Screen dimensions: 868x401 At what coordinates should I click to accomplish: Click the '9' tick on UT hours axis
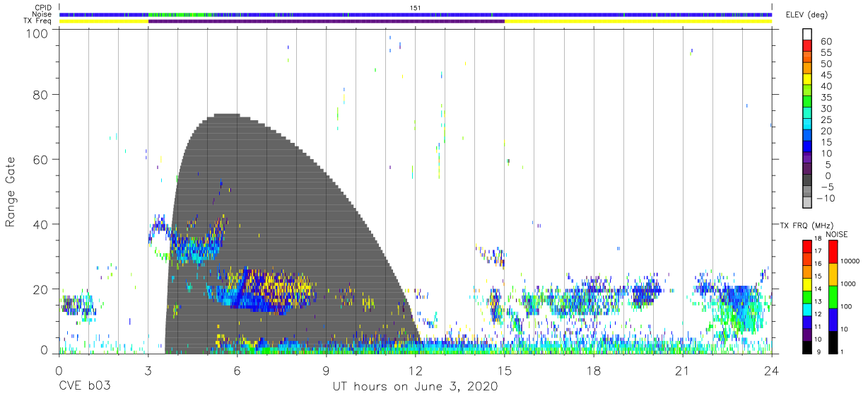pyautogui.click(x=327, y=371)
